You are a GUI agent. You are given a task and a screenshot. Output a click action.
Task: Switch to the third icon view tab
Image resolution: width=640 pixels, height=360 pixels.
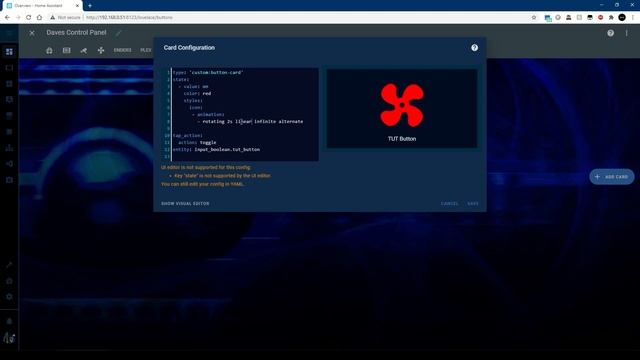[84, 50]
